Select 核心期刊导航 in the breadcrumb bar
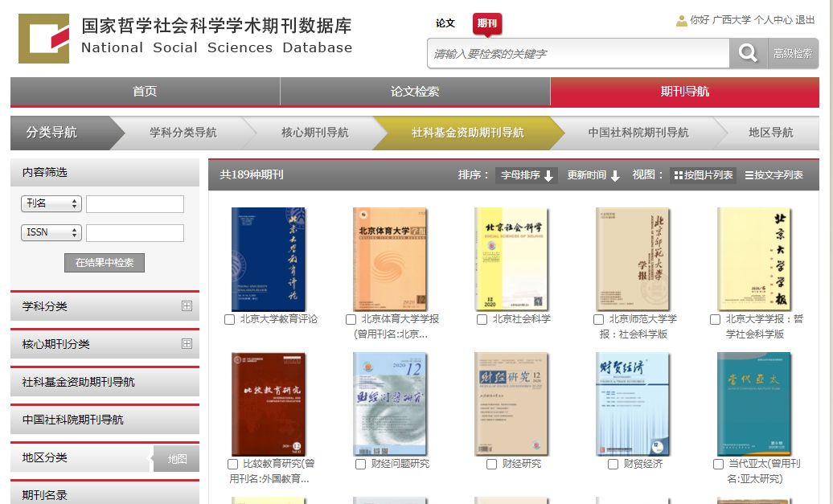The width and height of the screenshot is (833, 504). click(x=315, y=133)
